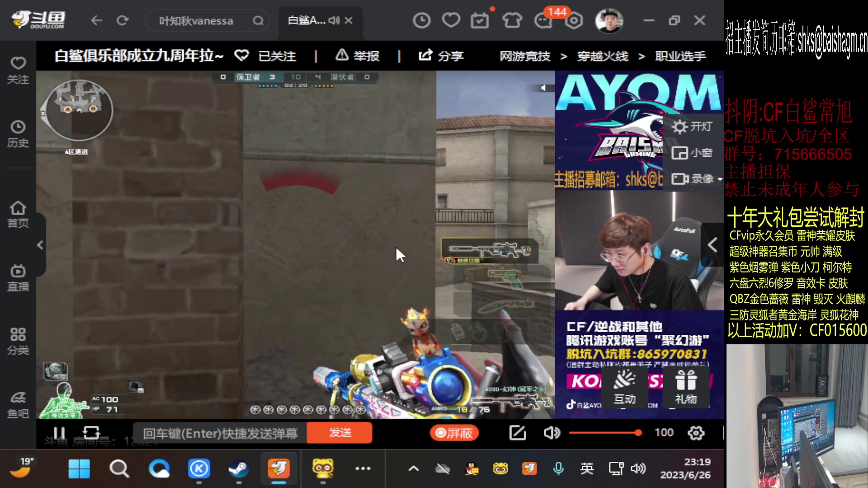
Task: Click the 分享 share button
Action: (442, 56)
